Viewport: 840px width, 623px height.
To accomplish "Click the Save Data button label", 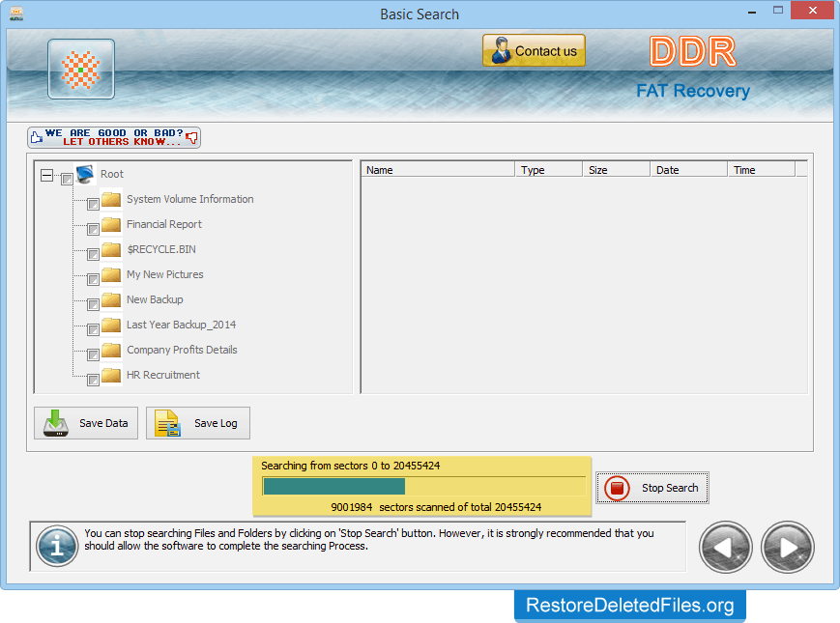I will (103, 423).
